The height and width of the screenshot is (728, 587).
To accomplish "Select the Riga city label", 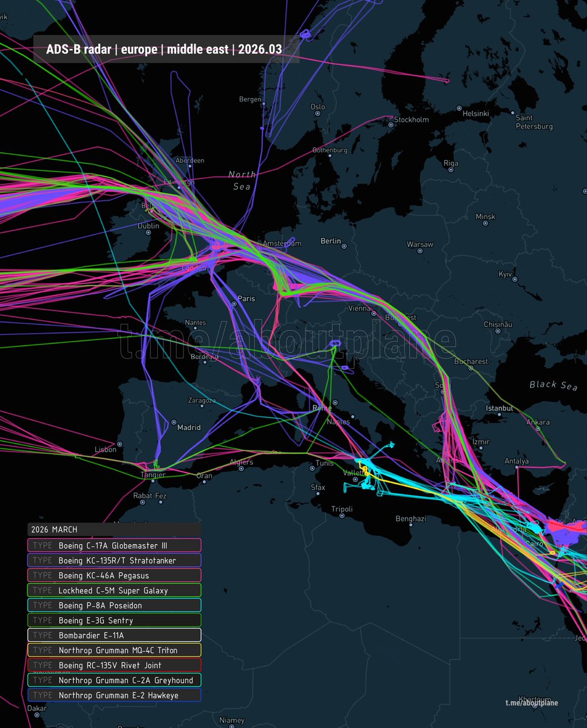I will (451, 163).
